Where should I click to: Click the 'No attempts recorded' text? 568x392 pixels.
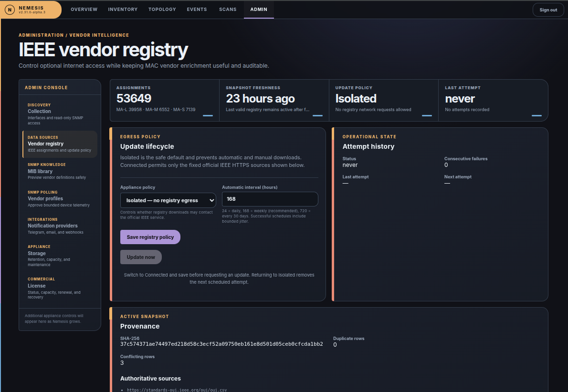point(467,110)
